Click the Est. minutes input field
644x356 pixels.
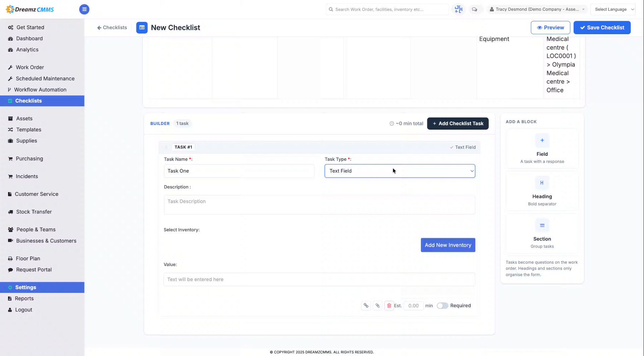[414, 306]
